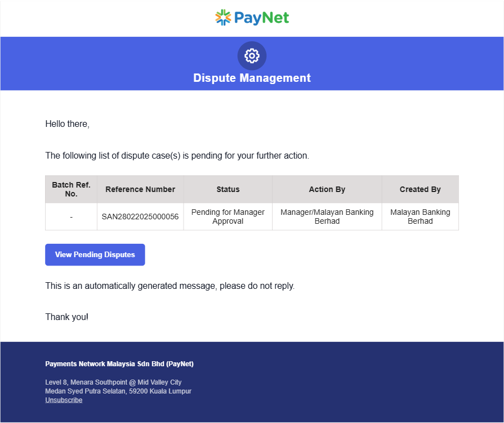Click Payments Network Malaysia Sdn Bhd footer title
The image size is (504, 423).
click(x=119, y=364)
